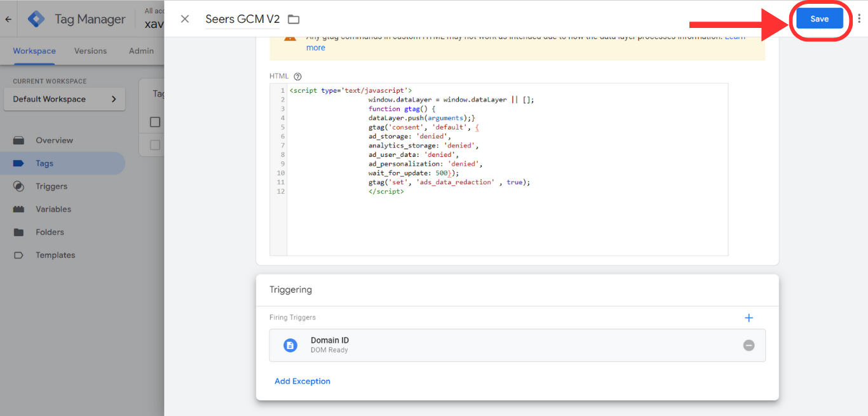Click code line "ad_personalization: 'denied',"
This screenshot has height=416, width=868.
pos(426,164)
